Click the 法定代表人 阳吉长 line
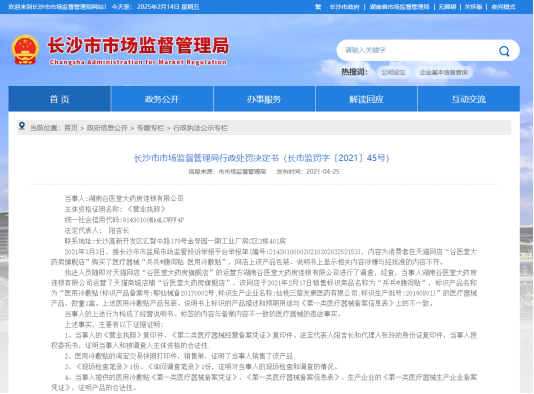This screenshot has width=534, height=394. (97, 231)
